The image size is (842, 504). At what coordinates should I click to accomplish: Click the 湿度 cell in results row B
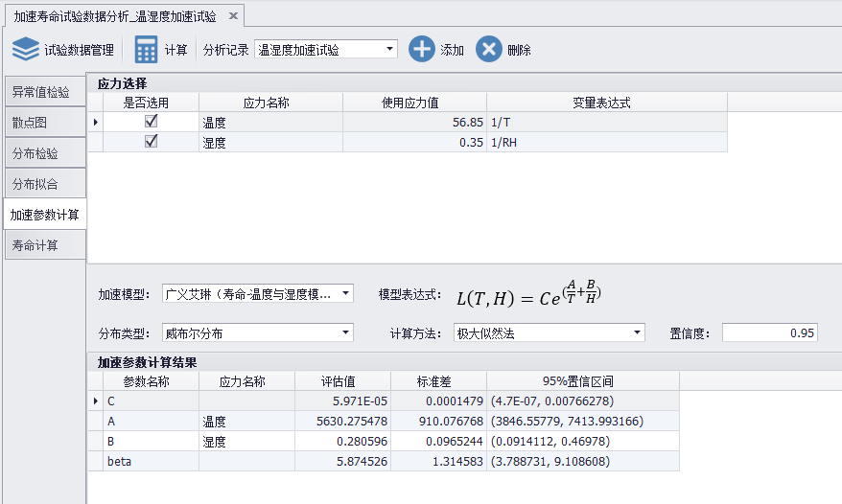(x=246, y=441)
